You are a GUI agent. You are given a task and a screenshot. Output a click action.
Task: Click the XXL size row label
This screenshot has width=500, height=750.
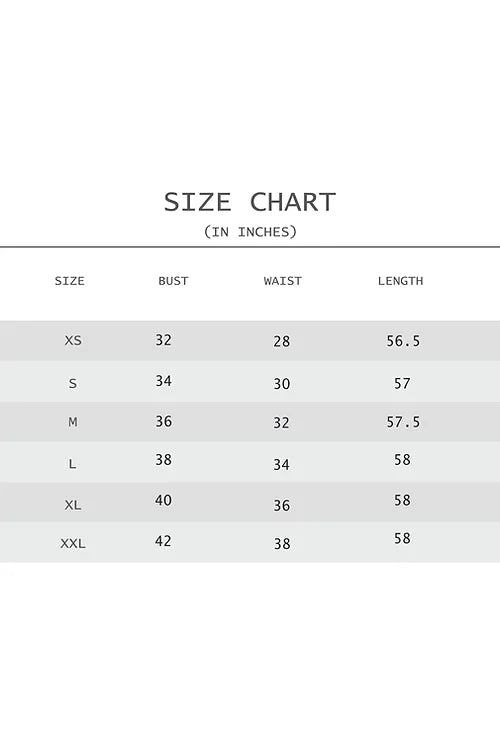tap(73, 543)
